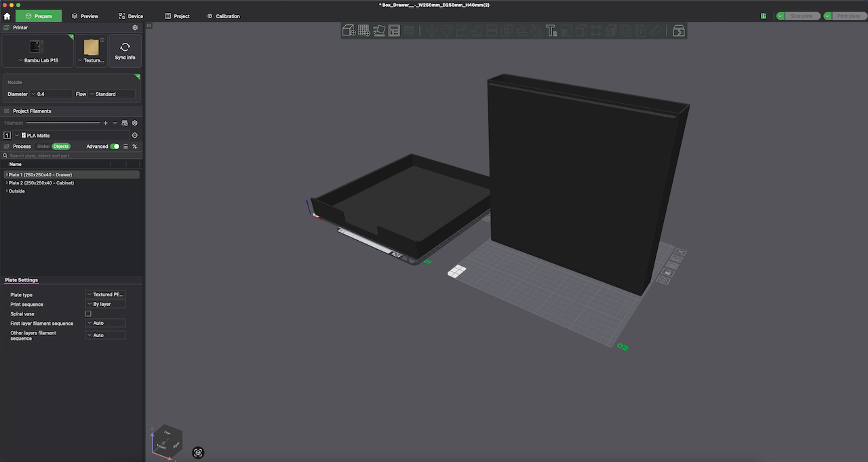
Task: Select the Move tool icon
Action: [432, 31]
